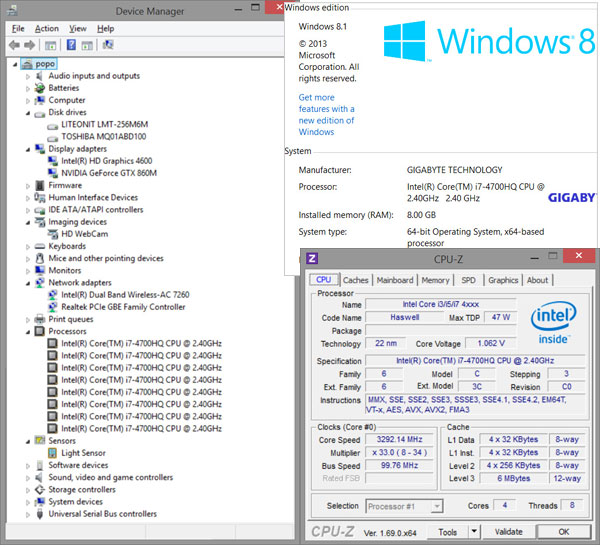Open the Help menu
This screenshot has height=547, width=600.
pos(106,29)
